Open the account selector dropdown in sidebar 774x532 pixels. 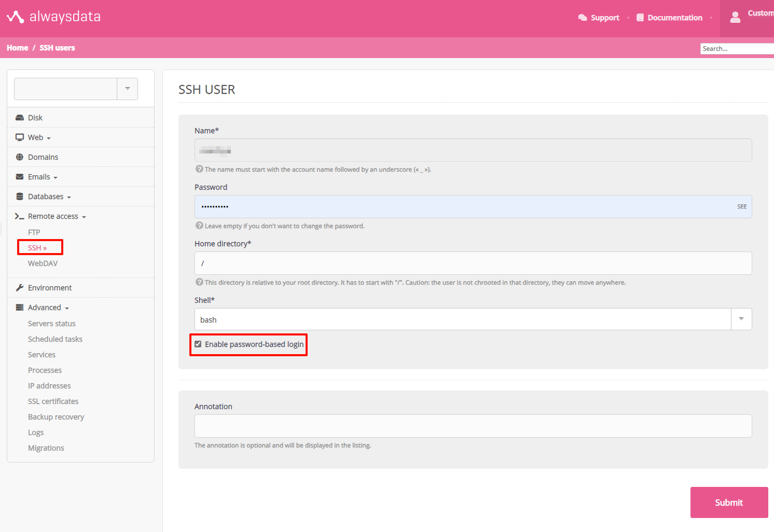point(127,89)
